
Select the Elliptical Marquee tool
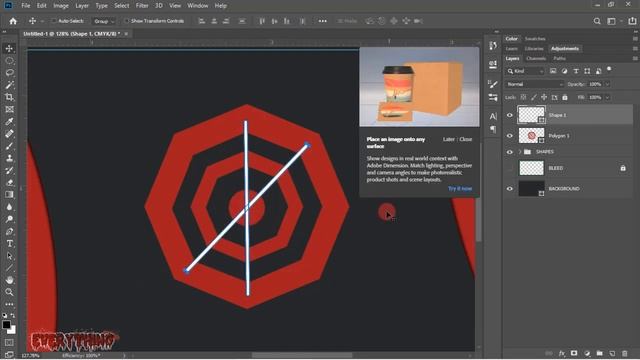(x=9, y=61)
